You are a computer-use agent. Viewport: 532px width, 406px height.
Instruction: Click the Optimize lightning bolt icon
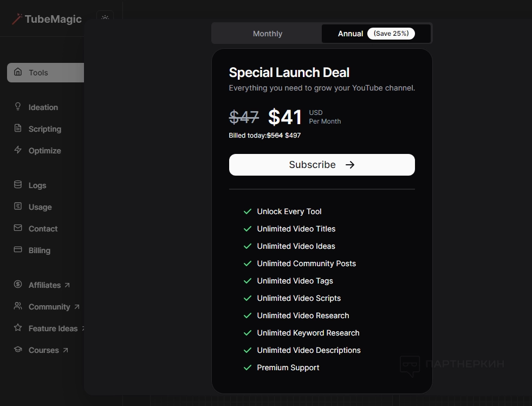point(18,150)
